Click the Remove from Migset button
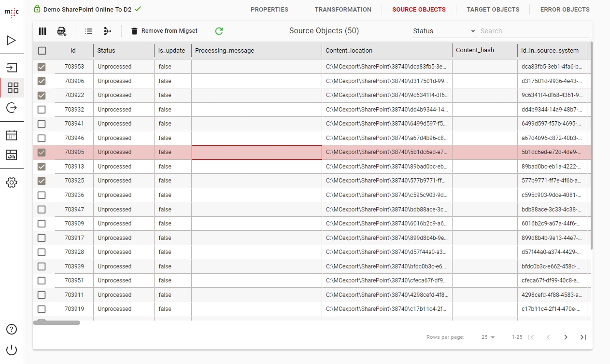 [x=164, y=31]
